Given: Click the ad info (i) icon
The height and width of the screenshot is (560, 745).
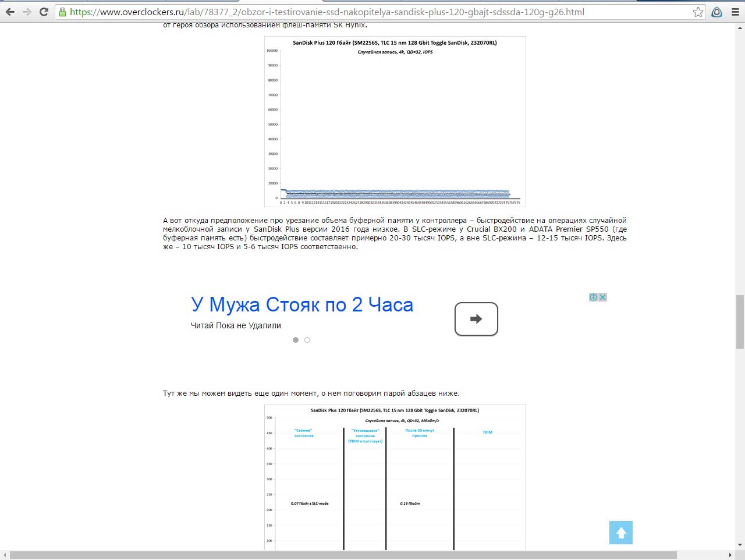Looking at the screenshot, I should pyautogui.click(x=593, y=297).
